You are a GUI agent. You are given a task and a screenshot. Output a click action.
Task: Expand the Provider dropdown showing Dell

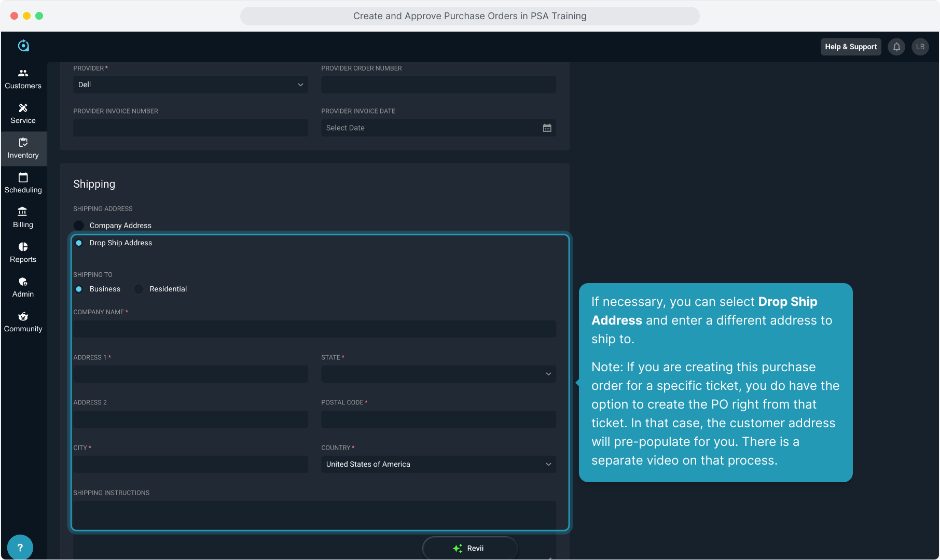[x=190, y=85]
